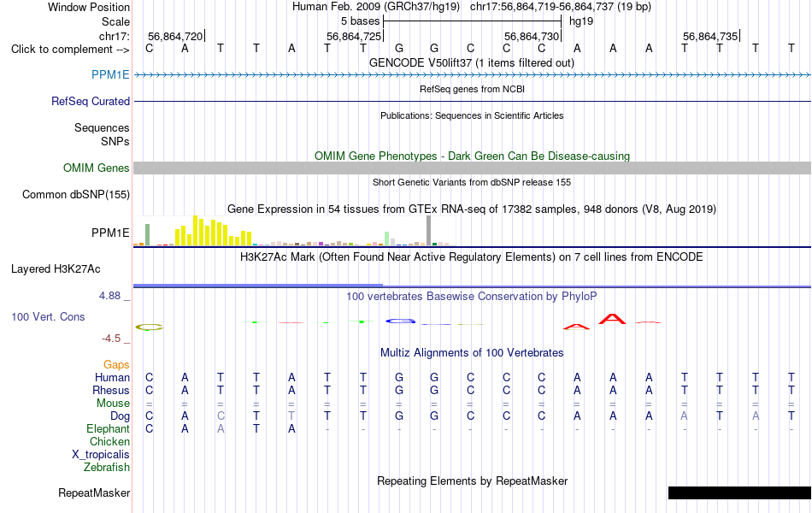Click the Rhesus species label

point(111,390)
